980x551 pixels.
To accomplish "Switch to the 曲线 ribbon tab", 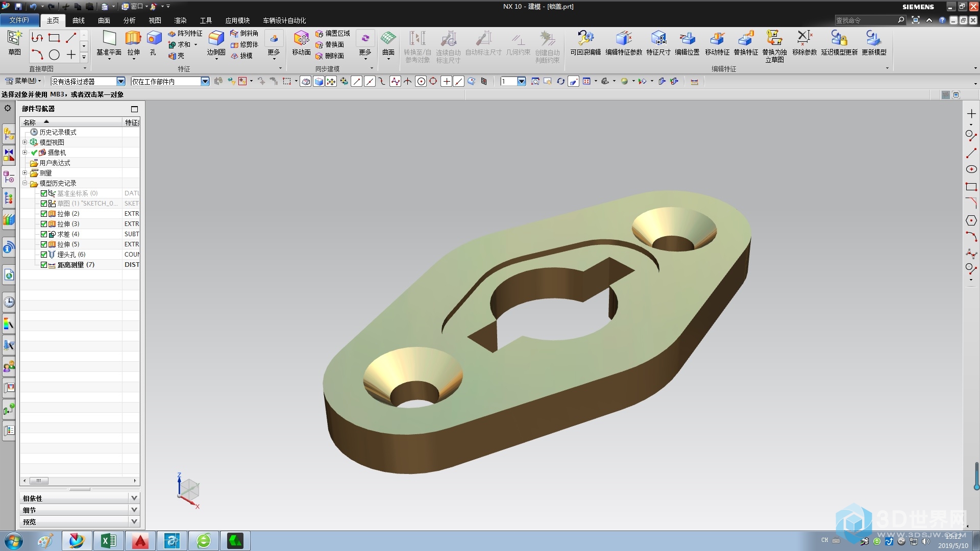I will pos(79,20).
